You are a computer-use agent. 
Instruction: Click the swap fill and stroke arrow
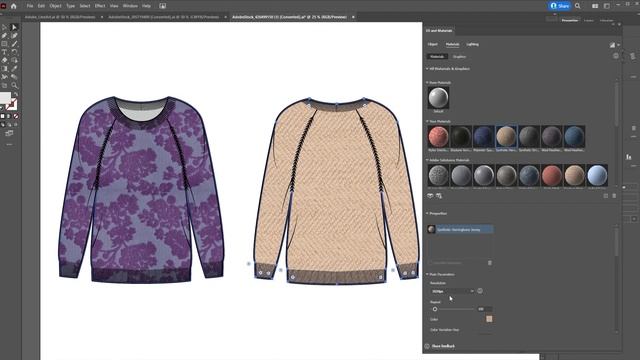click(x=16, y=95)
